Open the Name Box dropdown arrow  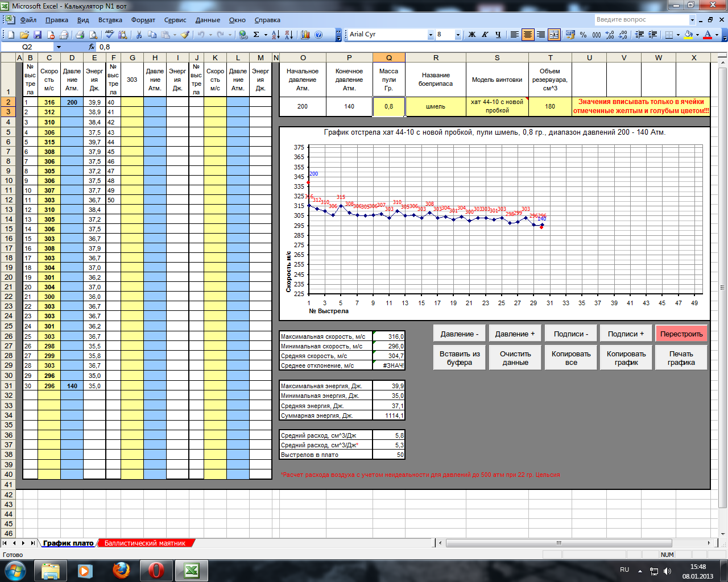pos(58,47)
